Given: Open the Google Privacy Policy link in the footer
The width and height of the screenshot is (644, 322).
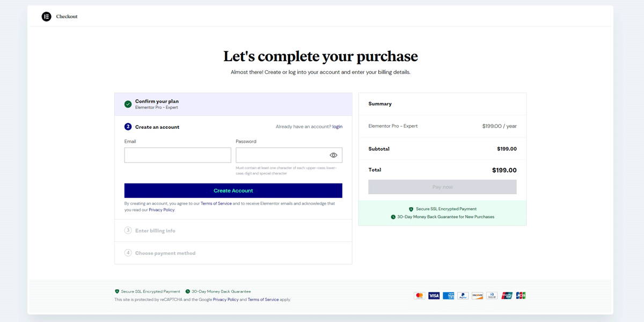Looking at the screenshot, I should (x=226, y=299).
